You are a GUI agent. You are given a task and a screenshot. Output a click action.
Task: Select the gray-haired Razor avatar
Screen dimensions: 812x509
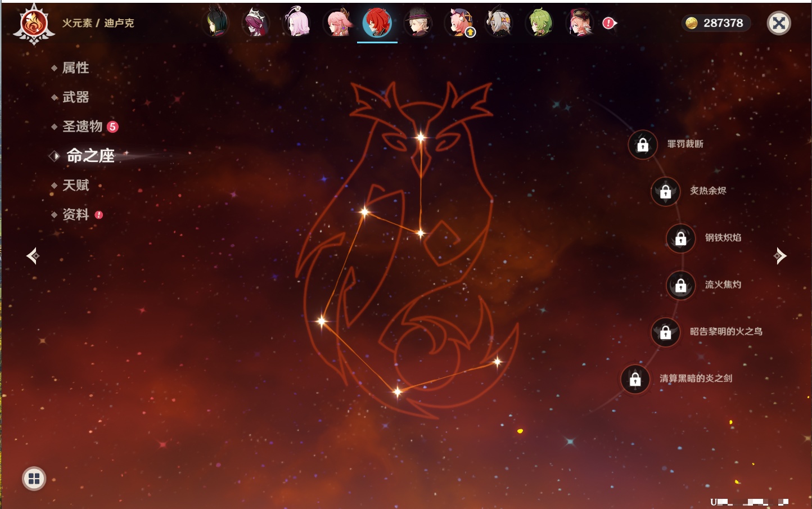500,23
